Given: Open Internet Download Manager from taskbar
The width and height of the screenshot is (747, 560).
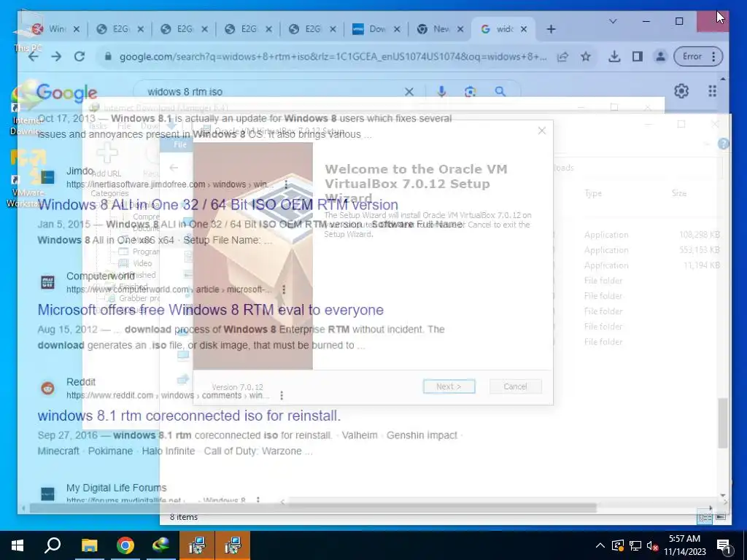Looking at the screenshot, I should coord(161,545).
